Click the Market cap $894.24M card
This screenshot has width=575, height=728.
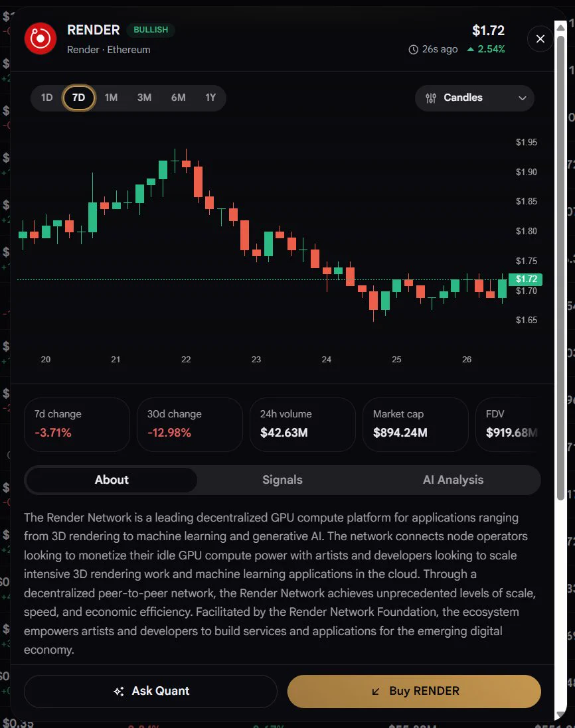[x=415, y=424]
